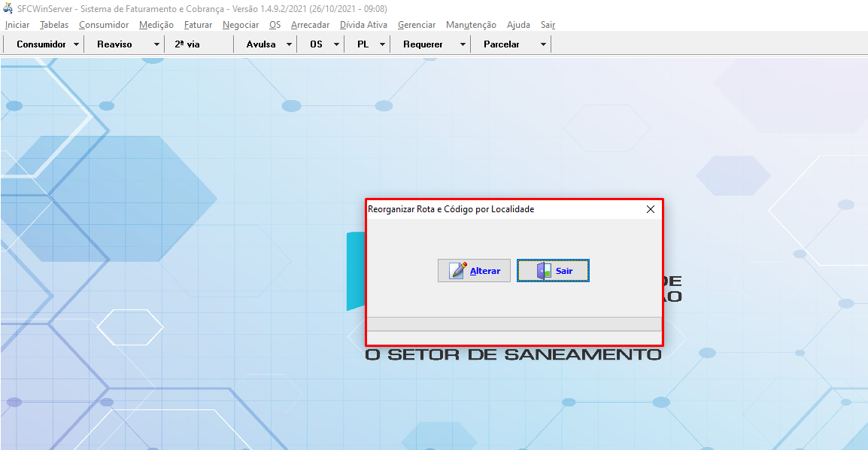868x450 pixels.
Task: Open the Dívida Ativa menu
Action: click(363, 25)
